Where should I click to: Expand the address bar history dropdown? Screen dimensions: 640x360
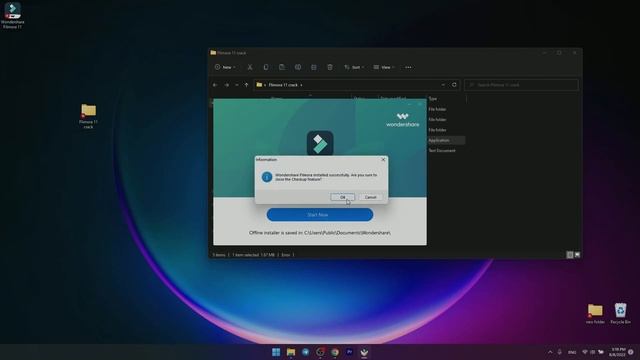(x=443, y=85)
